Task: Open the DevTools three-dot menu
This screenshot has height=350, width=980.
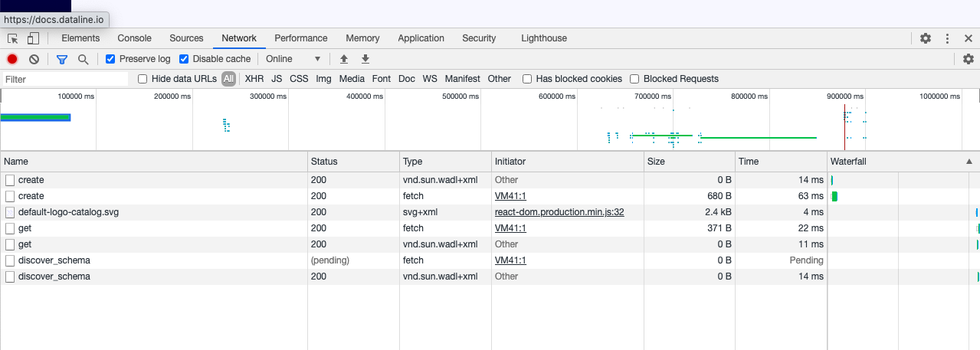Action: [948, 38]
